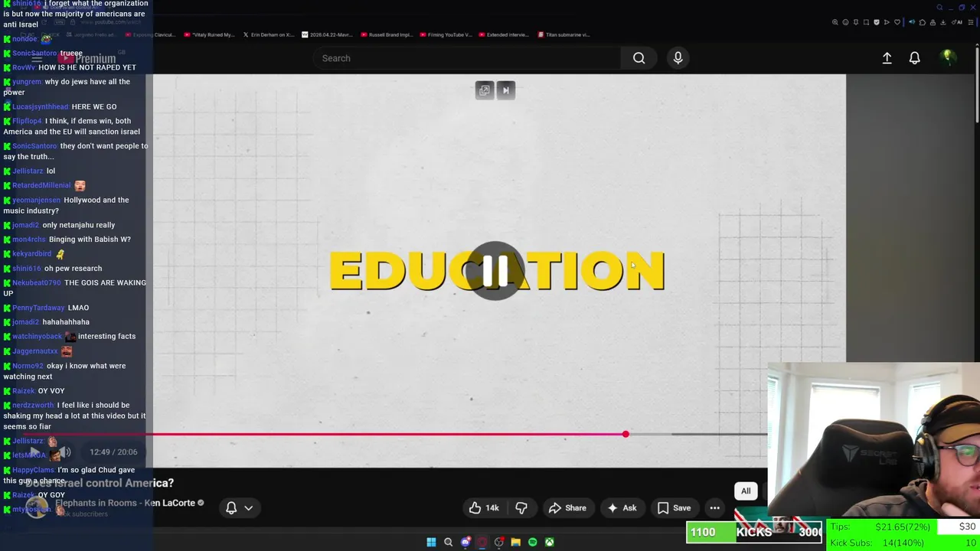Click the blue megaphone extension icon

[x=912, y=22]
